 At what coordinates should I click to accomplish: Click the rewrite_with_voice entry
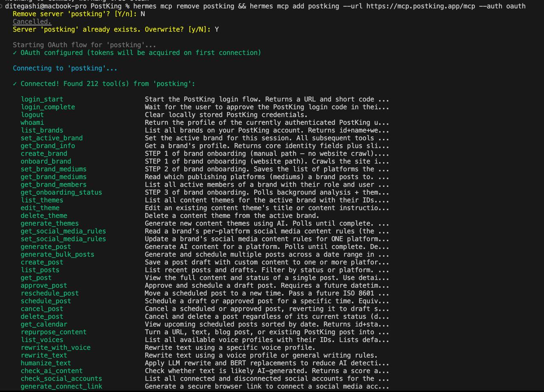coord(55,347)
